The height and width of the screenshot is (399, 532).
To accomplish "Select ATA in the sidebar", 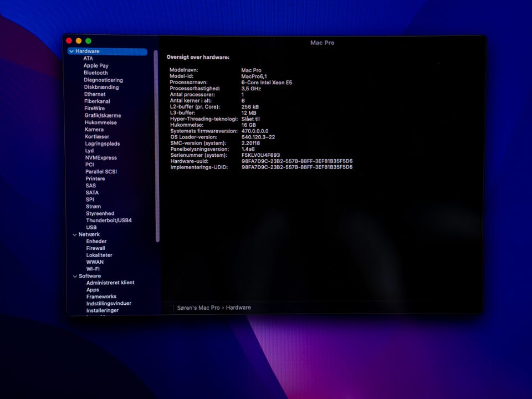I will (x=88, y=58).
